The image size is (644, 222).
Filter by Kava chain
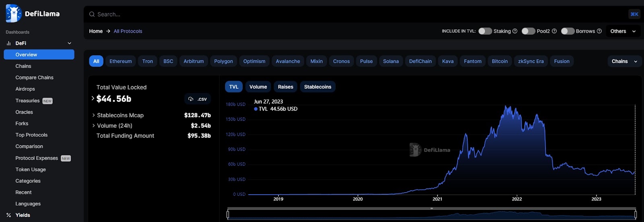click(x=448, y=61)
